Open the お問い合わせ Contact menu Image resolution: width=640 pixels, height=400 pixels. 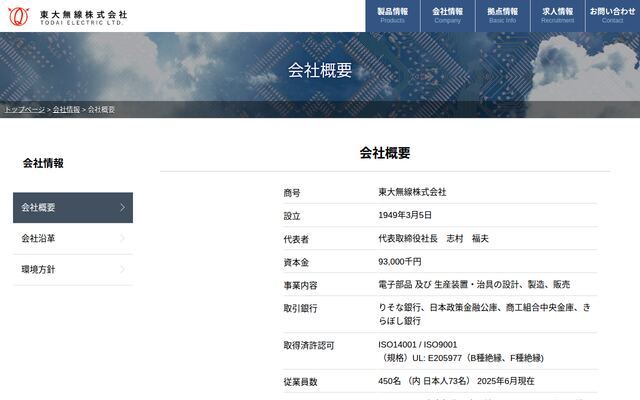613,16
